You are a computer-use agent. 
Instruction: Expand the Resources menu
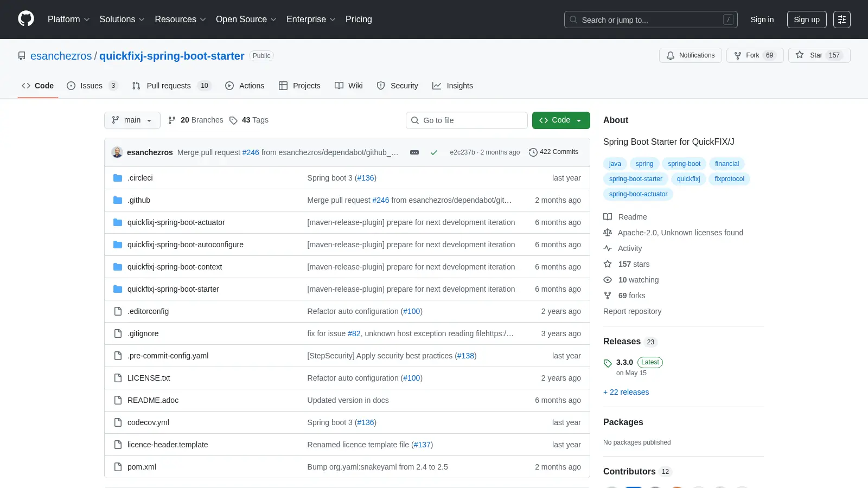coord(180,20)
